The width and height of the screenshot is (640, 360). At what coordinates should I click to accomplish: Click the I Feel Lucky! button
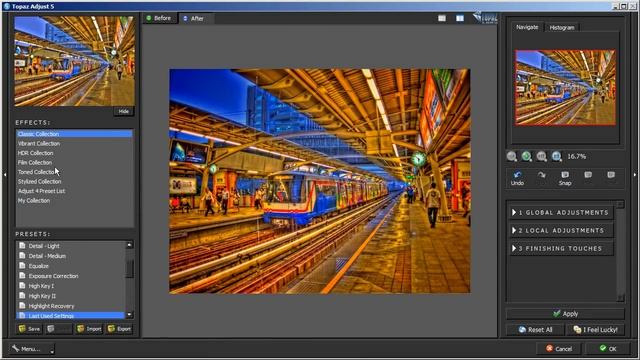click(596, 330)
